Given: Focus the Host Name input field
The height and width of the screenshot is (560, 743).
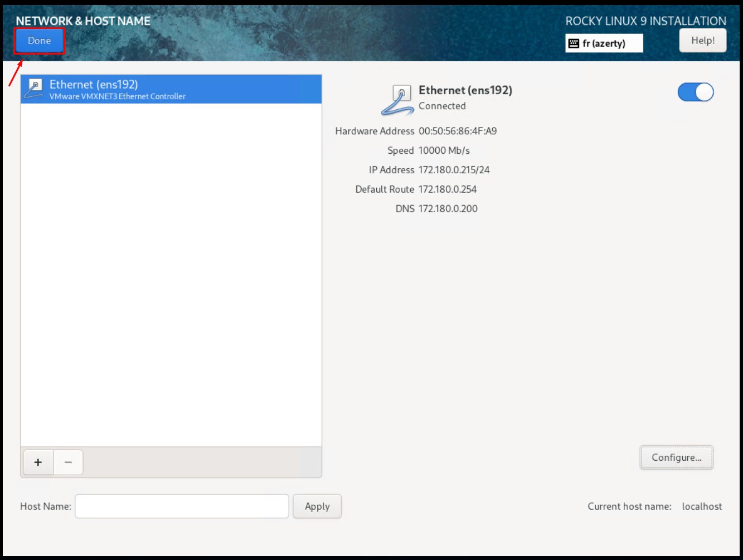Looking at the screenshot, I should (182, 506).
